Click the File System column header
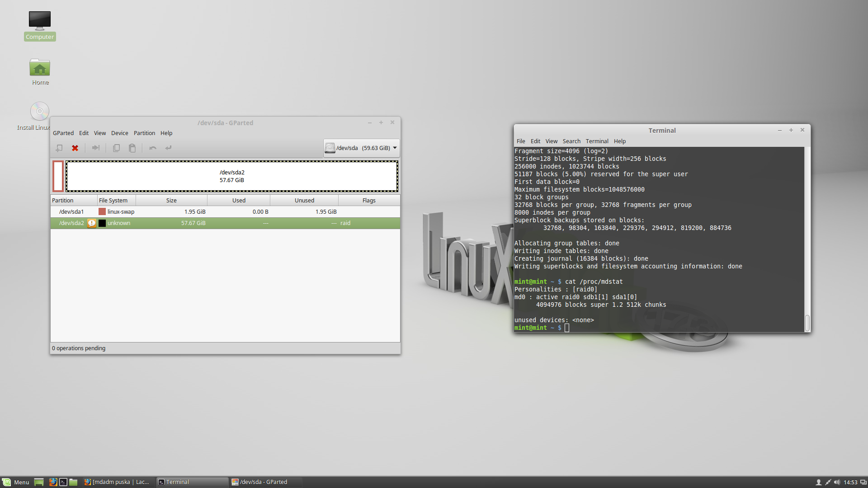The height and width of the screenshot is (488, 868). [117, 200]
